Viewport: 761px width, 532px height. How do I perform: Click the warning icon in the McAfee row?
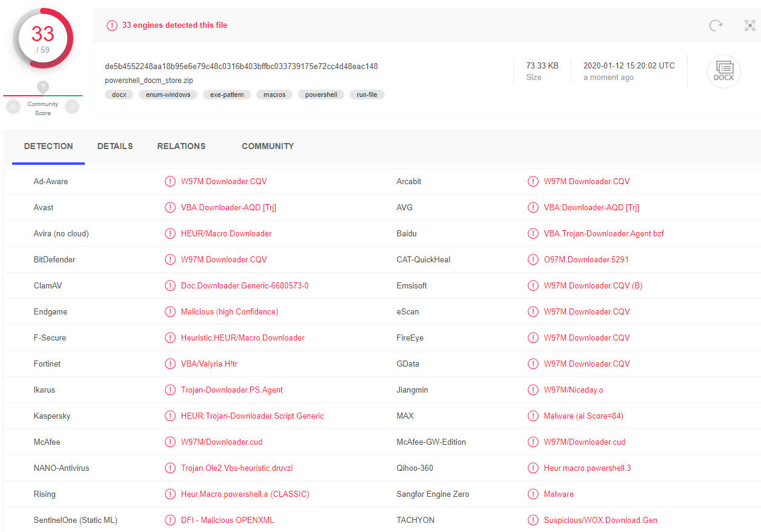(x=170, y=442)
